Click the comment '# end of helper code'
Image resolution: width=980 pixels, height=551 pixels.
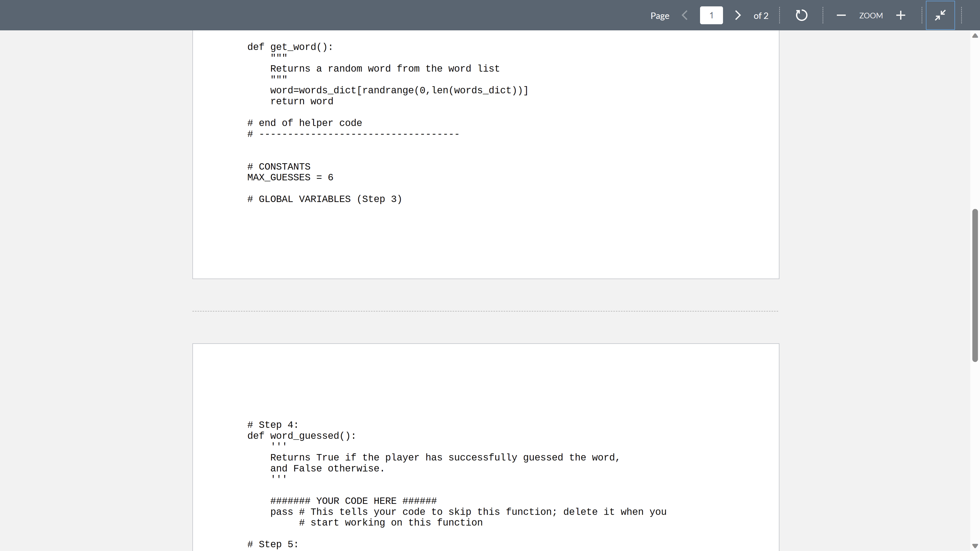tap(304, 123)
